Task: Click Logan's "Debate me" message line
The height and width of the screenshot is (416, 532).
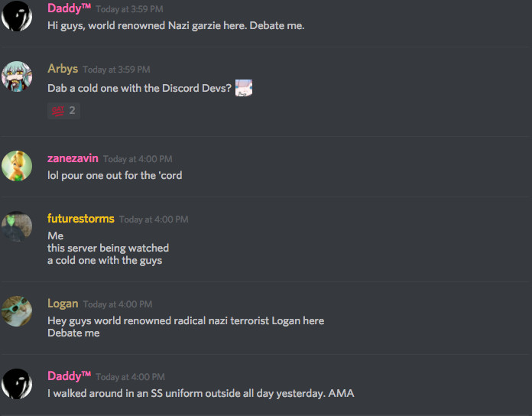Action: [x=73, y=333]
